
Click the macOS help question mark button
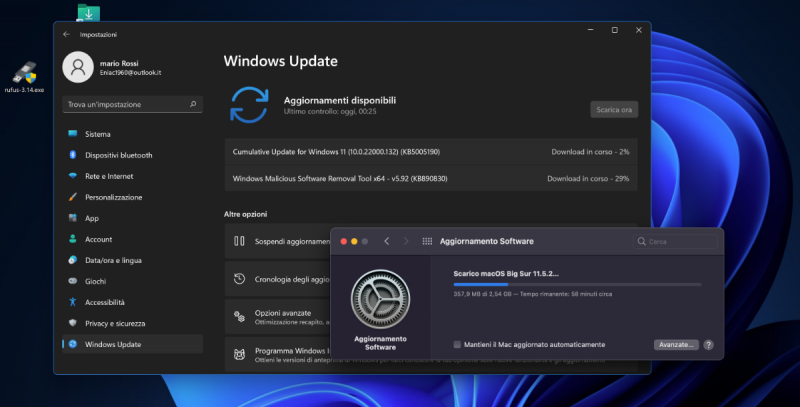tap(708, 344)
